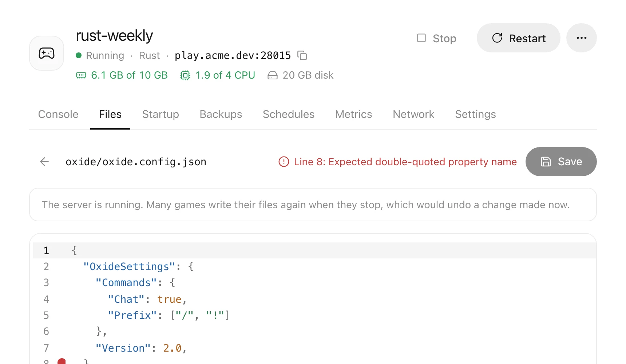Go back using the left arrow

pos(44,162)
